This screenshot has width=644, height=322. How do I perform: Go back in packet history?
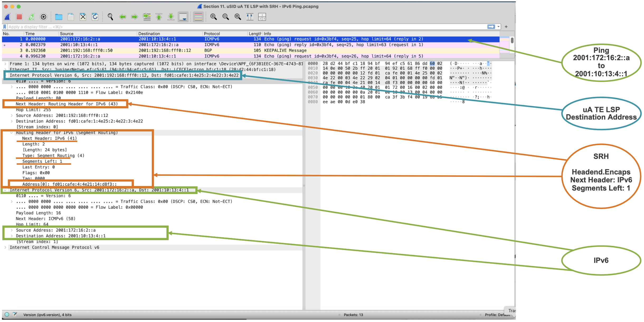pyautogui.click(x=122, y=17)
